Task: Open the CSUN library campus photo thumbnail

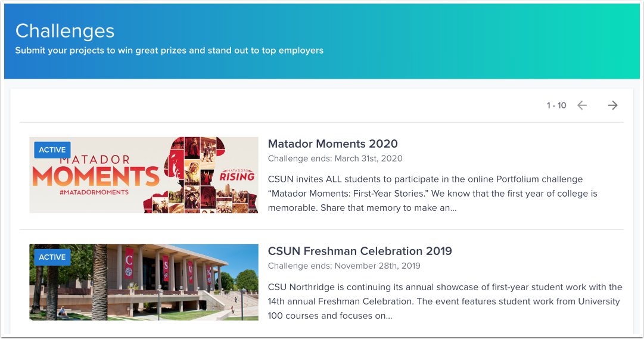Action: point(143,282)
